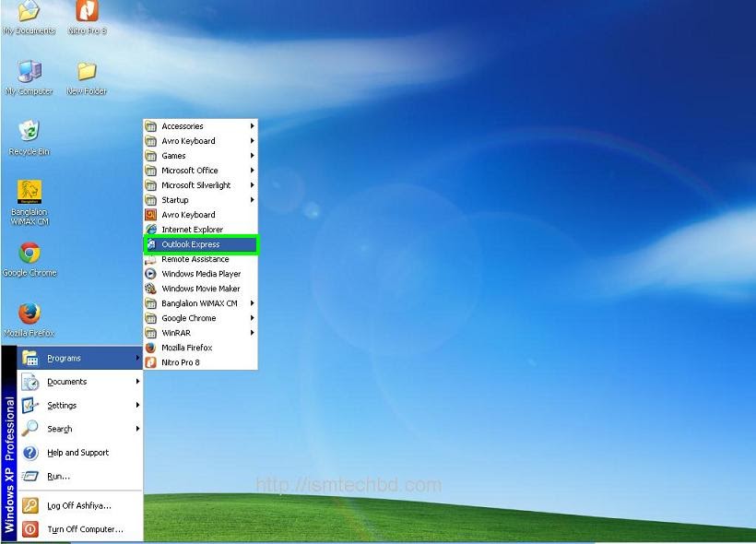Viewport: 756px width, 544px height.
Task: Select My Computer desktop icon
Action: point(30,77)
